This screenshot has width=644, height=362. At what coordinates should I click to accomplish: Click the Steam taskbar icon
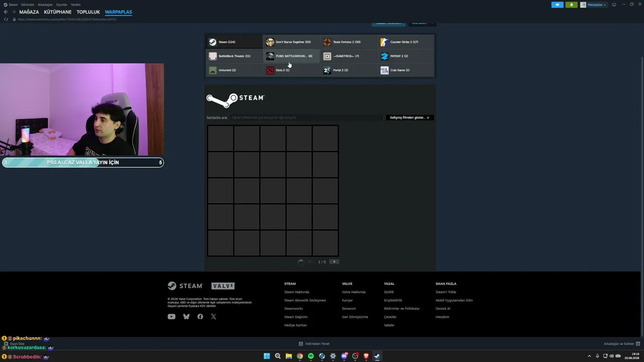click(x=377, y=356)
